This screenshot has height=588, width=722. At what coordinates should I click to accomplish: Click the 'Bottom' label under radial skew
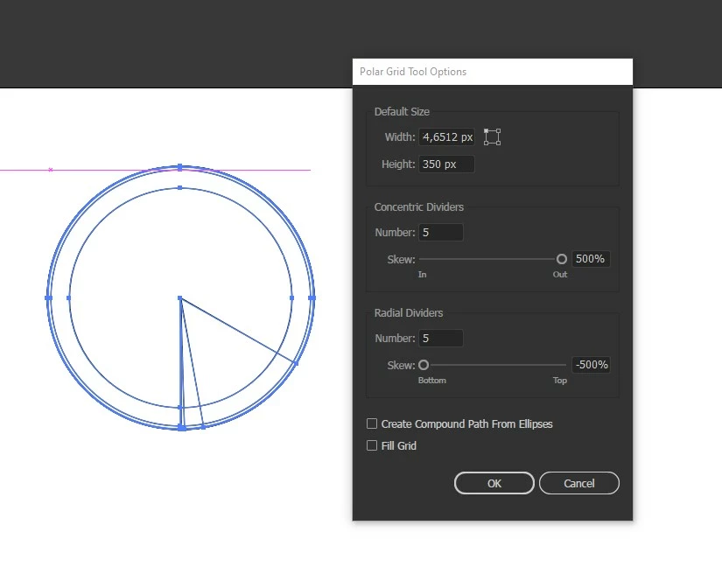tap(432, 381)
